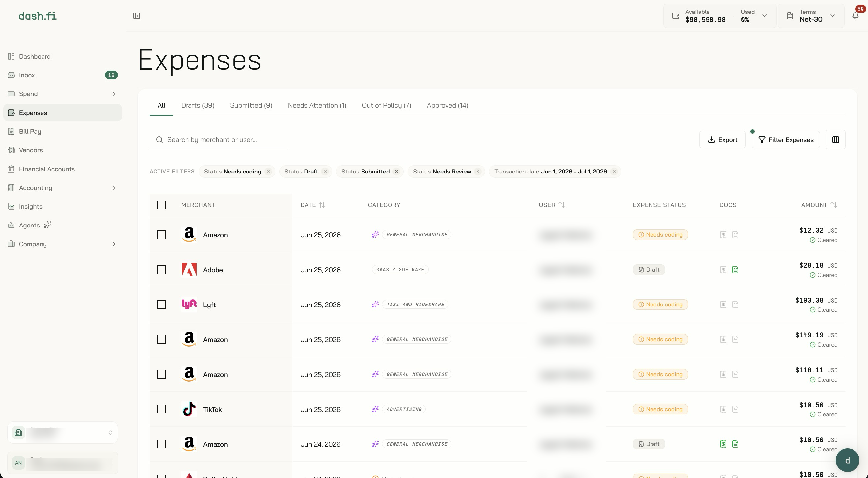Remove the Status Needs coding filter
868x478 pixels.
click(x=268, y=172)
